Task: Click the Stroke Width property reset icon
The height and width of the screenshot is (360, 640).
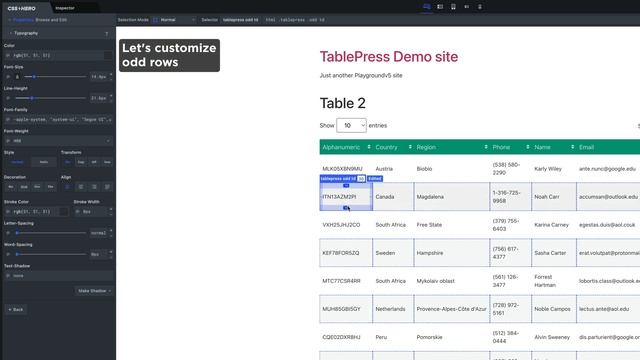Action: (78, 211)
